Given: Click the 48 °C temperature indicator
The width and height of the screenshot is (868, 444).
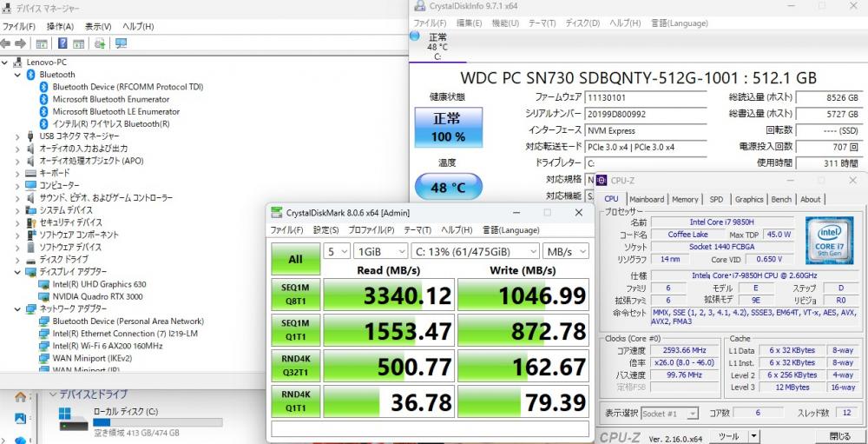Looking at the screenshot, I should tap(448, 187).
